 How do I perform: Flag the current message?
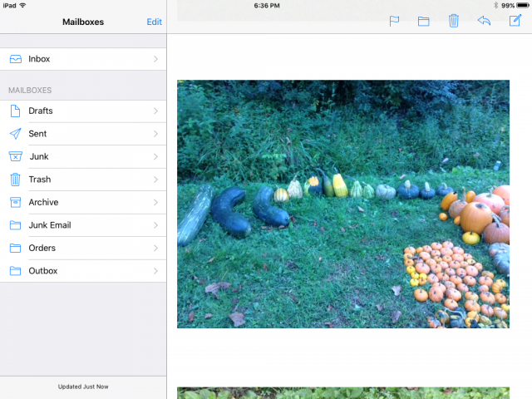pyautogui.click(x=394, y=21)
